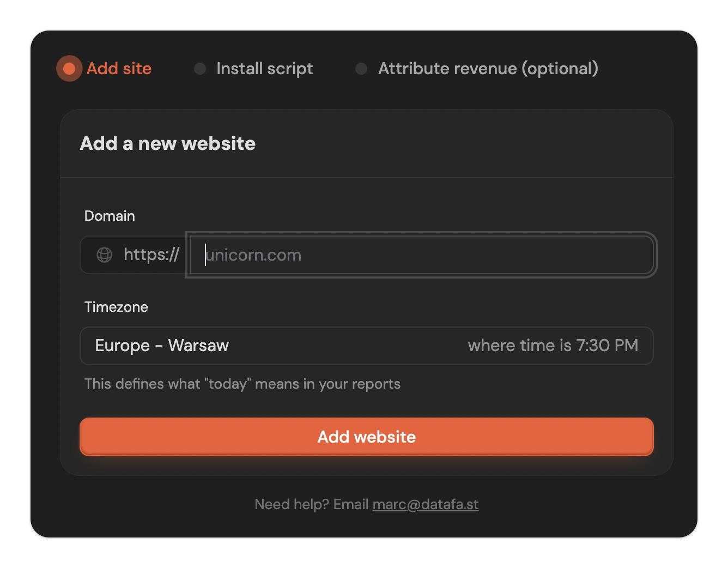Viewport: 728px width, 568px height.
Task: Select the Add site step indicator dot
Action: coord(69,69)
